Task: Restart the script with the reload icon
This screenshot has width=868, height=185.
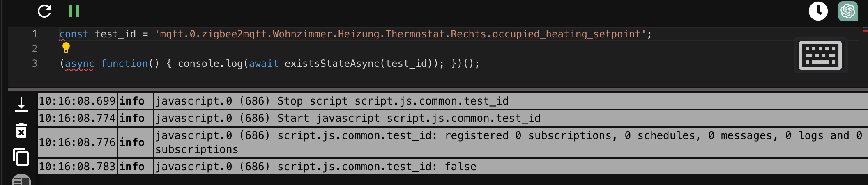Action: tap(44, 11)
